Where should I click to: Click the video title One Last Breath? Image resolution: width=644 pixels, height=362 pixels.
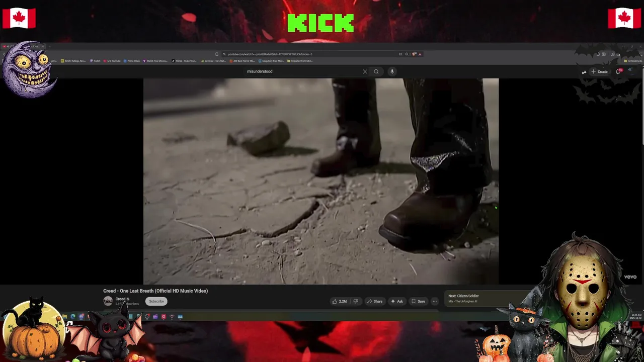pyautogui.click(x=155, y=291)
